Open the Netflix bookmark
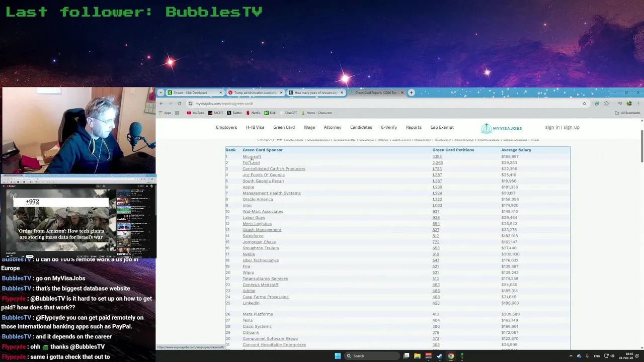Viewport: 644px width, 362px height. (253, 113)
